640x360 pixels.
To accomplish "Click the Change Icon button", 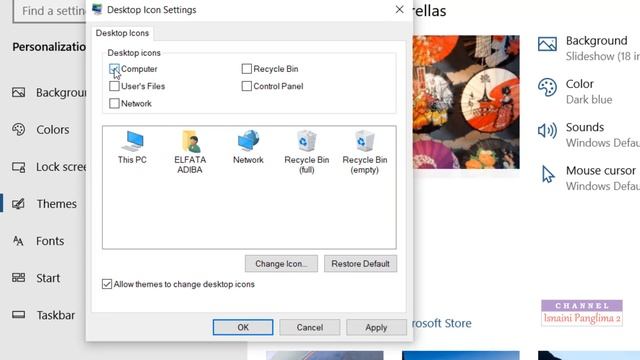I will coord(281,264).
